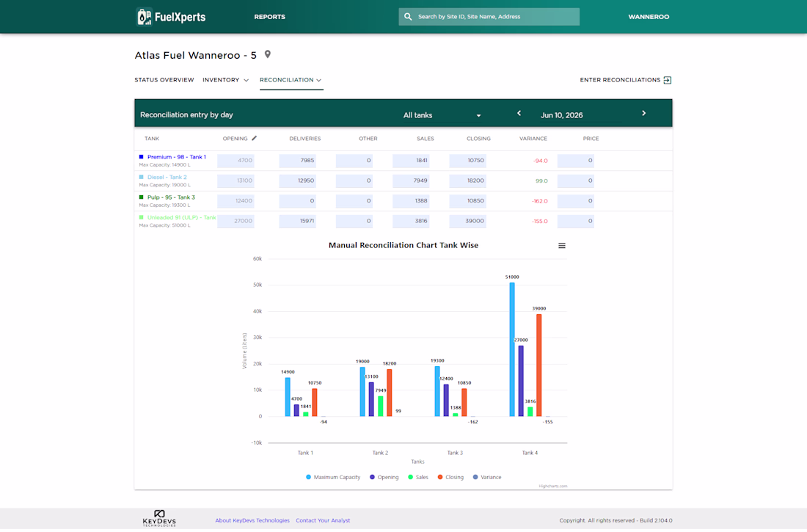Toggle Opening series in chart legend
The width and height of the screenshot is (807, 532).
[x=384, y=478]
